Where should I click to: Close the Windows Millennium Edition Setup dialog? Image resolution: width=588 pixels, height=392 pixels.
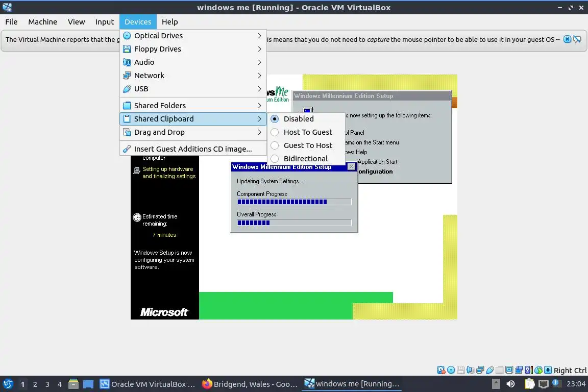[x=351, y=167]
